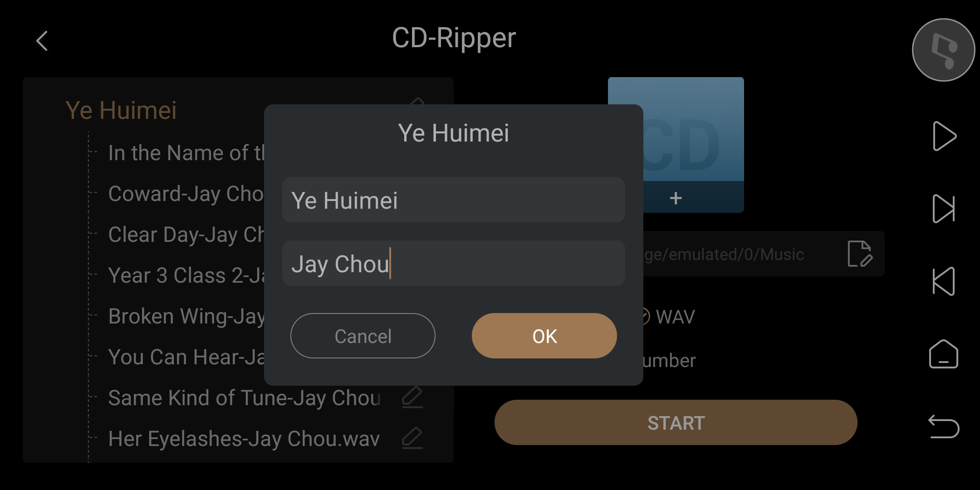Cancel the album edit dialog
Screen dimensions: 980x490
(x=363, y=336)
